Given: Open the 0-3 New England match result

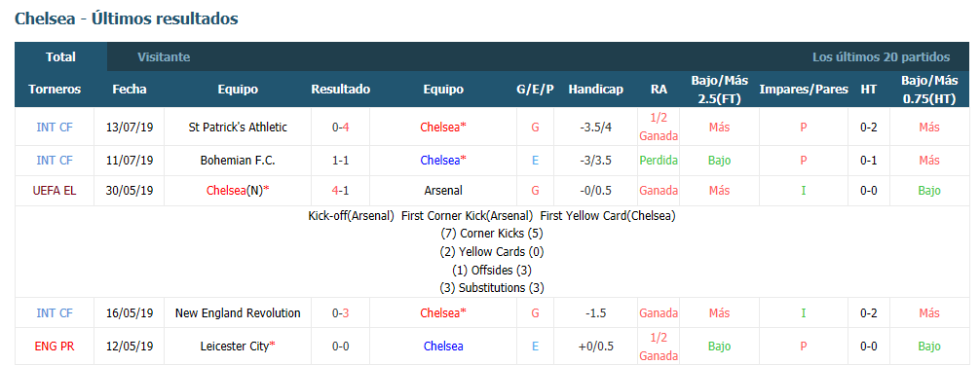Looking at the screenshot, I should coord(341,312).
